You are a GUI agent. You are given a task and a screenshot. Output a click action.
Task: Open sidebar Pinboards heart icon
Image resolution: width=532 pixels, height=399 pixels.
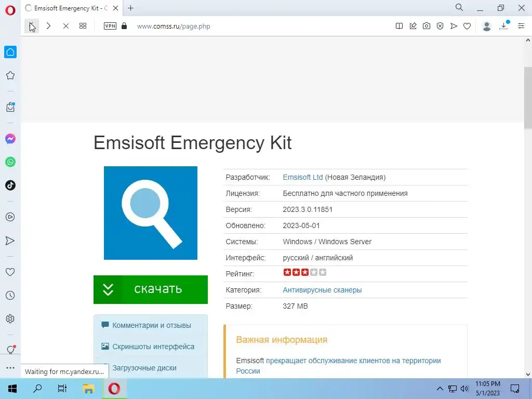point(10,272)
